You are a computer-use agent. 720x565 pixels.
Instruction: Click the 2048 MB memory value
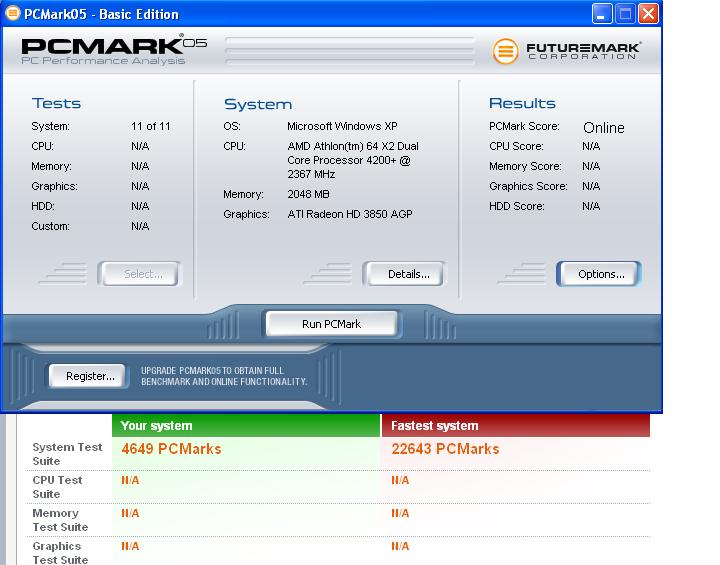(308, 194)
